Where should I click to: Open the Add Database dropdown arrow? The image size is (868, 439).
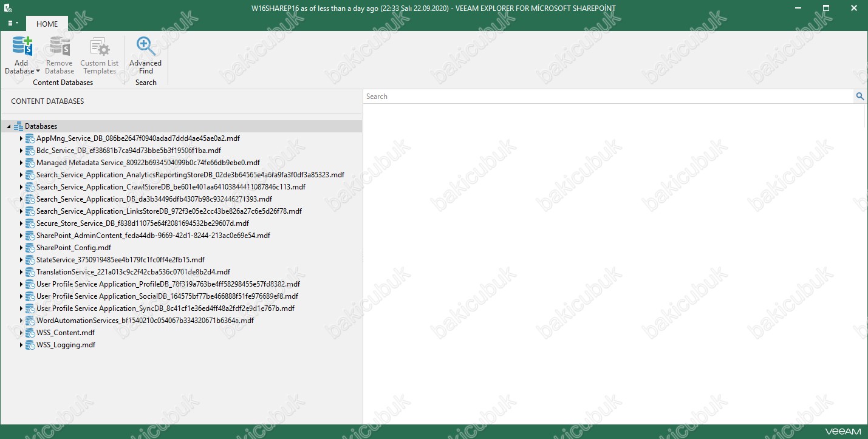(38, 72)
